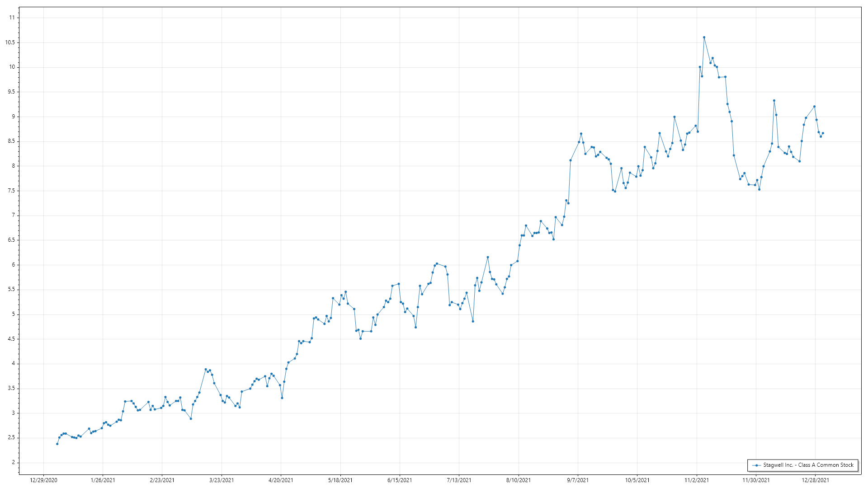Click the 11/2/2021 x-axis date label
This screenshot has width=868, height=488.
coord(697,480)
